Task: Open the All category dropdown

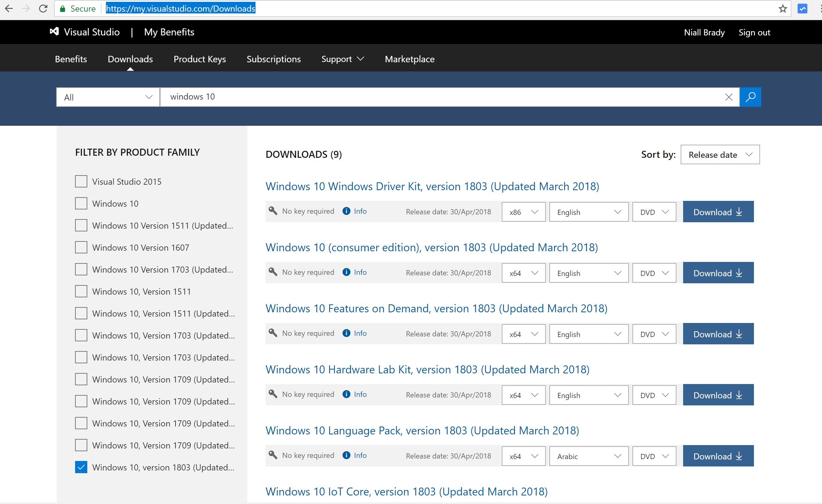Action: click(x=108, y=97)
